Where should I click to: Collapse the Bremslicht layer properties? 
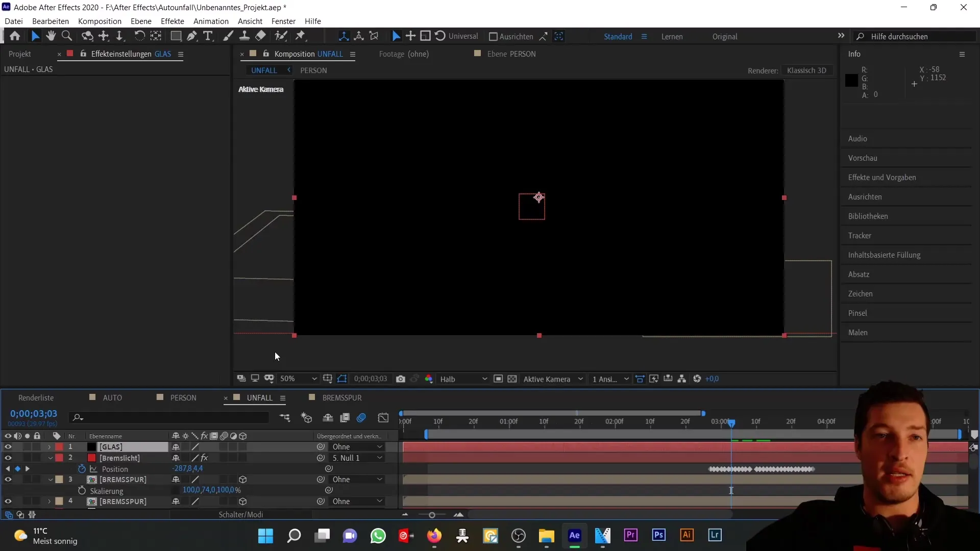coord(50,458)
